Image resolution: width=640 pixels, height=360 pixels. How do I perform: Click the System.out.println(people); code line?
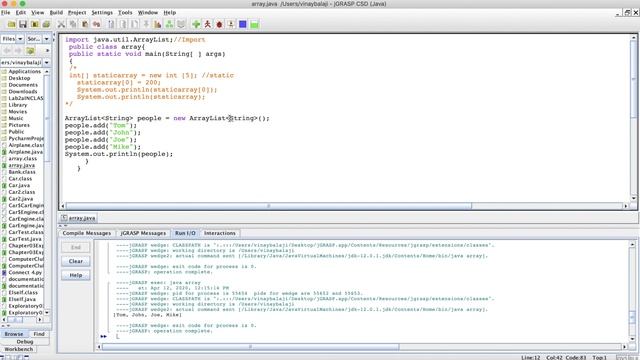119,154
